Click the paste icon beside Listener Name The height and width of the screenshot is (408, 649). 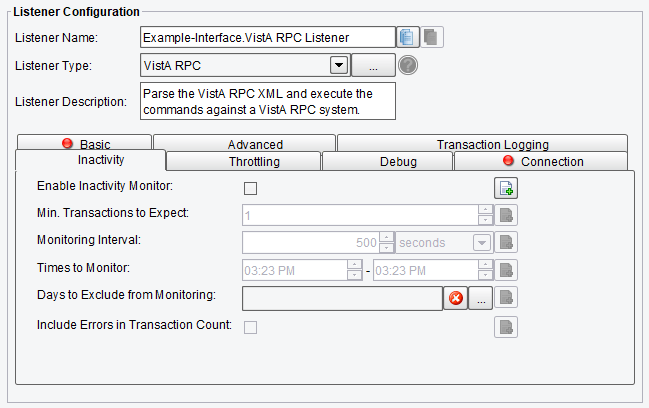click(432, 37)
